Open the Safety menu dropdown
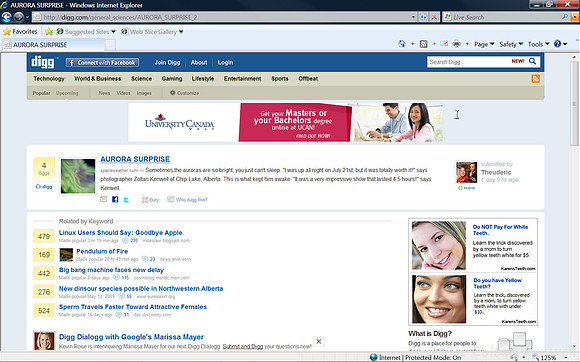The width and height of the screenshot is (580, 362). pos(511,44)
